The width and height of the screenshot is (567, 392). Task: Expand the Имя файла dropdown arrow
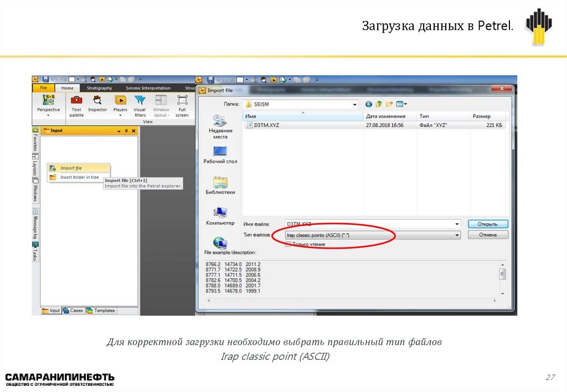457,224
